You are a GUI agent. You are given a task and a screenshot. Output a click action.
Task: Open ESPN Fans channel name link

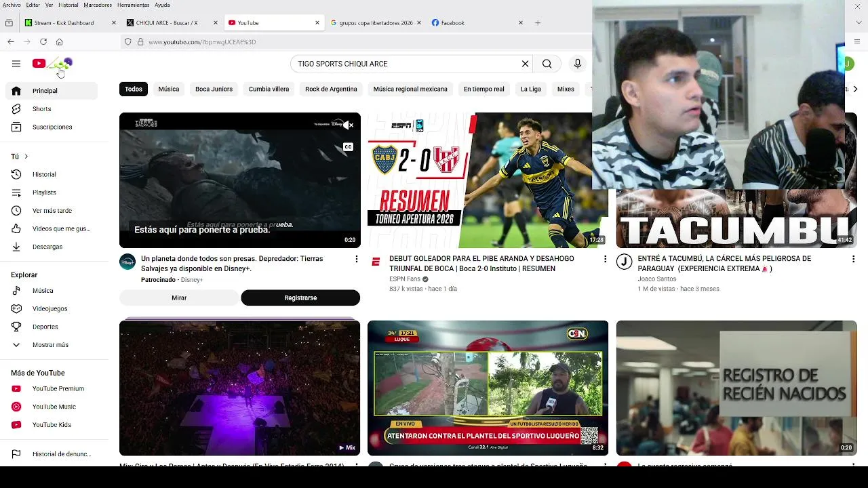(x=405, y=279)
